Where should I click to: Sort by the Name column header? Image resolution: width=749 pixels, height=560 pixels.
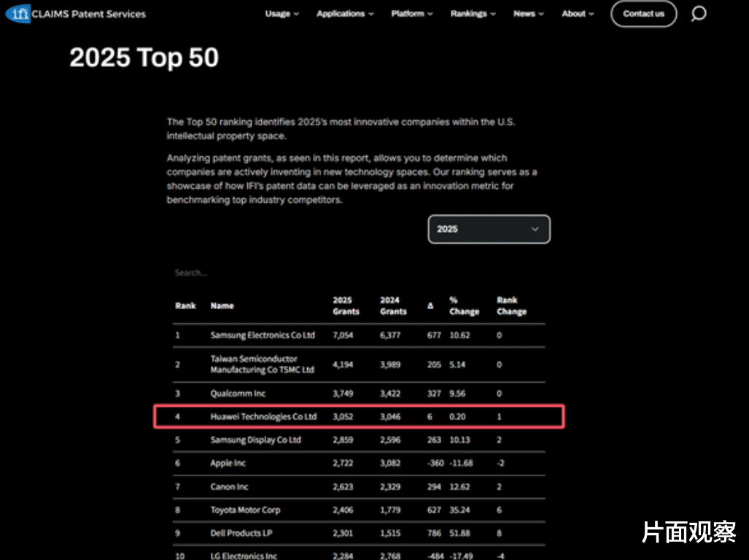(222, 306)
